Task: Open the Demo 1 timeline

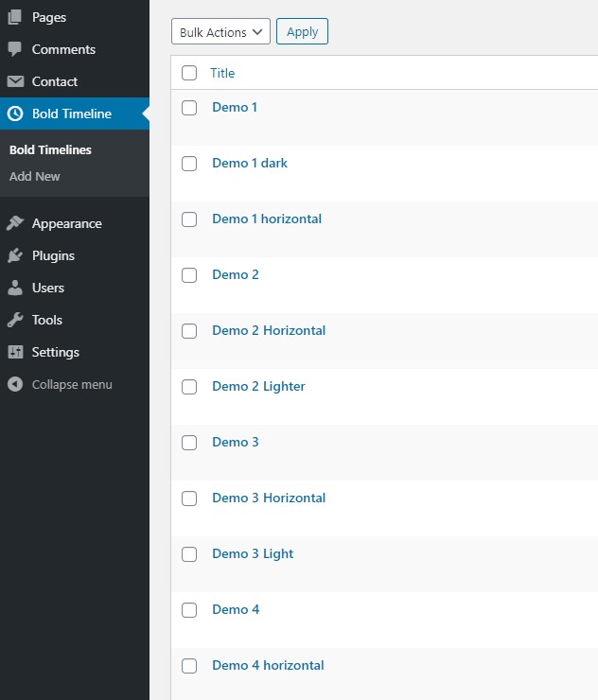Action: 235,107
